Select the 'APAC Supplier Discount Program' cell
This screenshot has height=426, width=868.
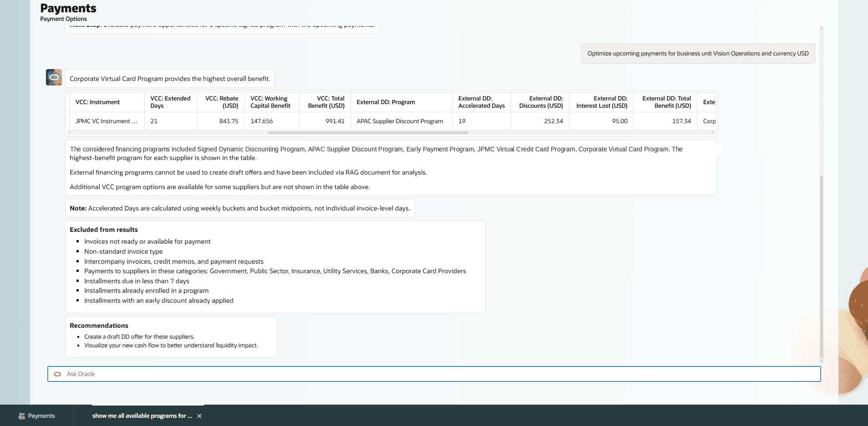point(401,121)
